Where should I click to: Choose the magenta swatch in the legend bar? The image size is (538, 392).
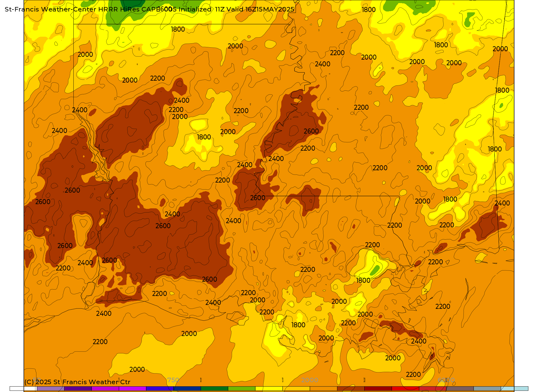click(x=105, y=389)
